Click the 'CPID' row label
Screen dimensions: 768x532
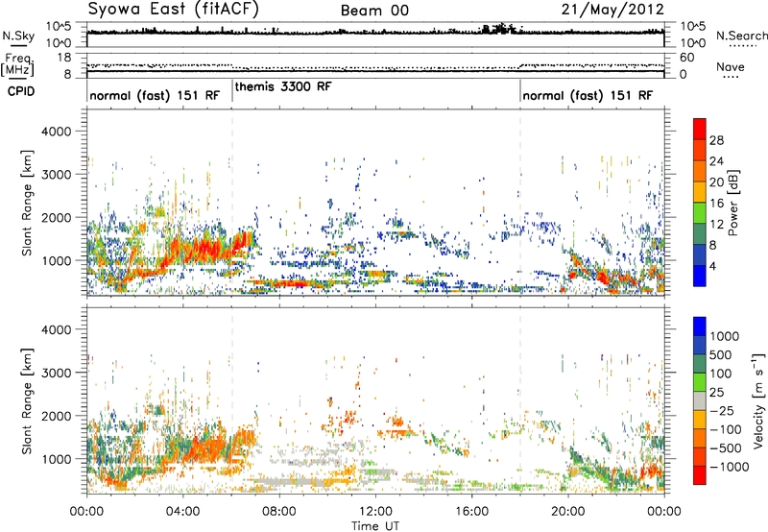point(21,91)
